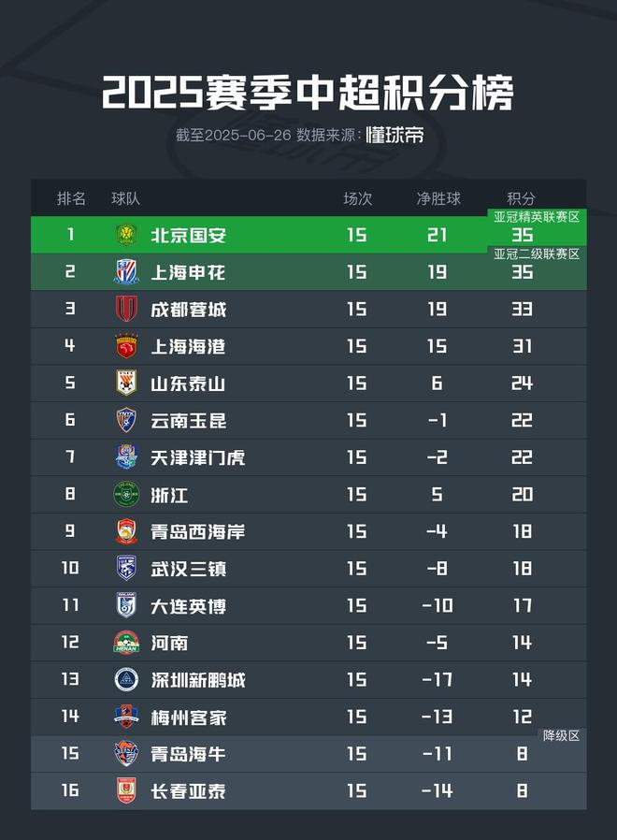The image size is (617, 840).
Task: Click the Henan (河南) team badge
Action: pyautogui.click(x=126, y=643)
